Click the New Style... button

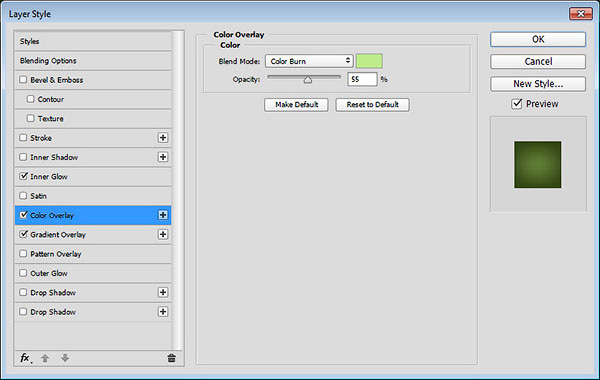tap(538, 84)
